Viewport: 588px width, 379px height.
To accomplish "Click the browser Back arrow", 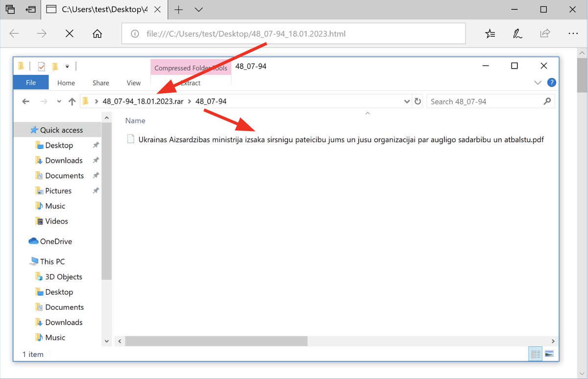I will [14, 34].
